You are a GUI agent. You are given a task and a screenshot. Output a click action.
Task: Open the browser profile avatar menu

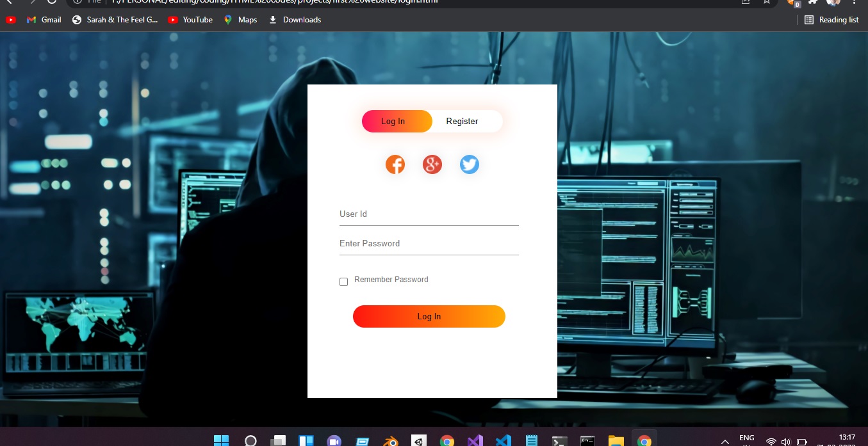pyautogui.click(x=832, y=3)
